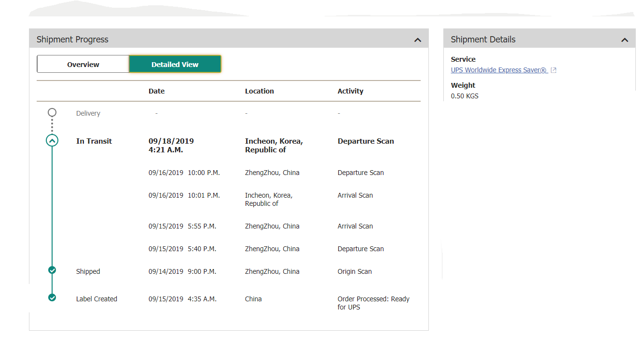Click the empty Delivery status circle
The image size is (644, 350).
(x=52, y=112)
